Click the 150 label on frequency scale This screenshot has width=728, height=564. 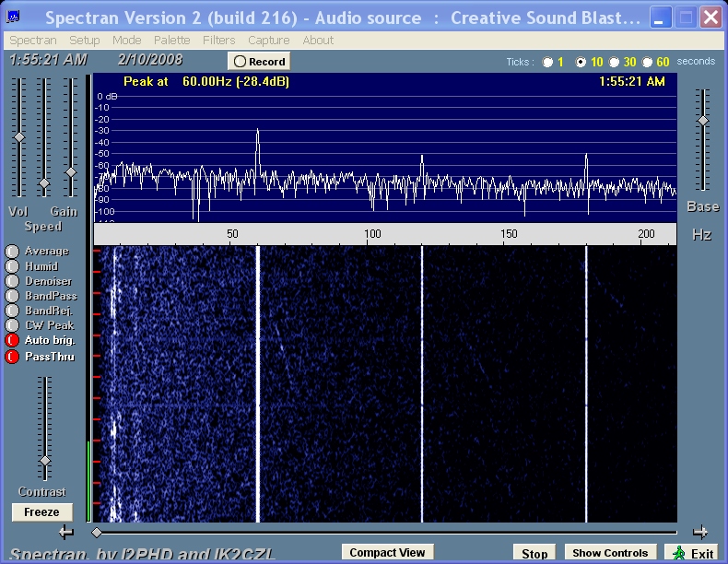pyautogui.click(x=509, y=233)
